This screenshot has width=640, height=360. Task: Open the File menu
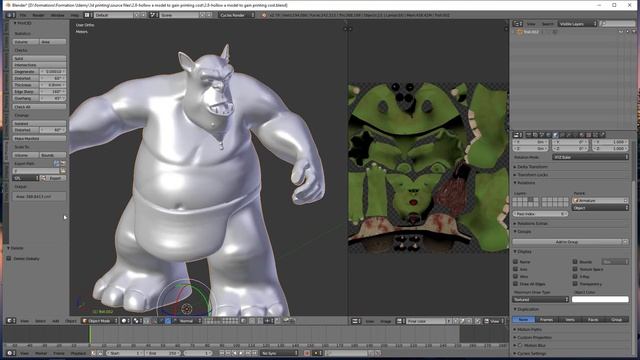pos(23,15)
